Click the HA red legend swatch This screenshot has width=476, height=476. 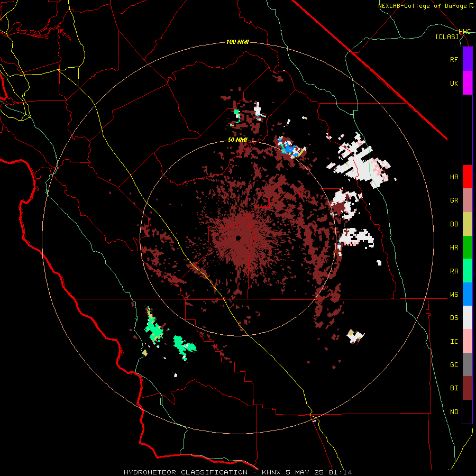(x=467, y=177)
